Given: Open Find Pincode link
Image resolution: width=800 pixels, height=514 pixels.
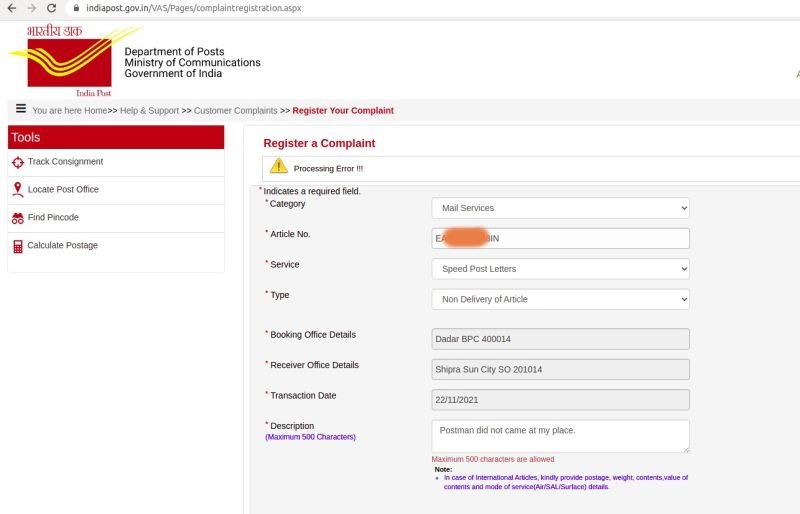Looking at the screenshot, I should (53, 217).
